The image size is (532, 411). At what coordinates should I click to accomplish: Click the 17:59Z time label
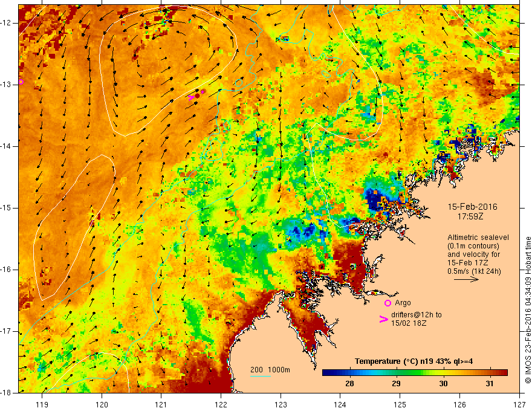(470, 216)
